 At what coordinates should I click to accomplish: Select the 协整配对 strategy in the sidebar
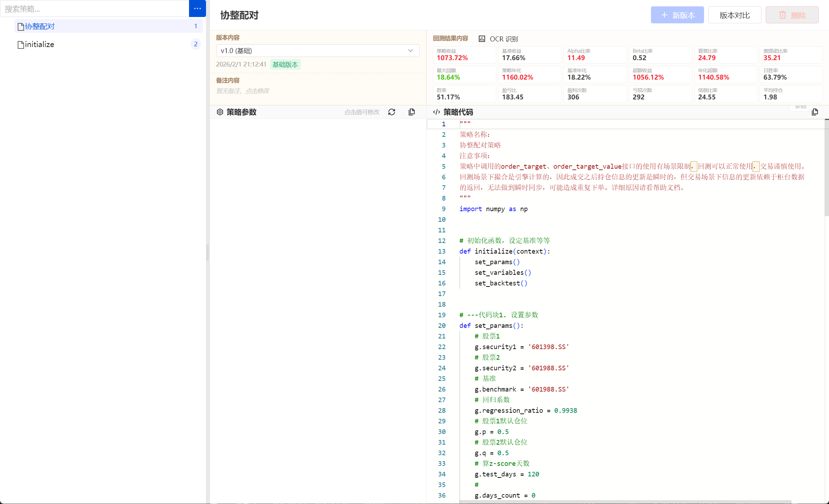[40, 26]
